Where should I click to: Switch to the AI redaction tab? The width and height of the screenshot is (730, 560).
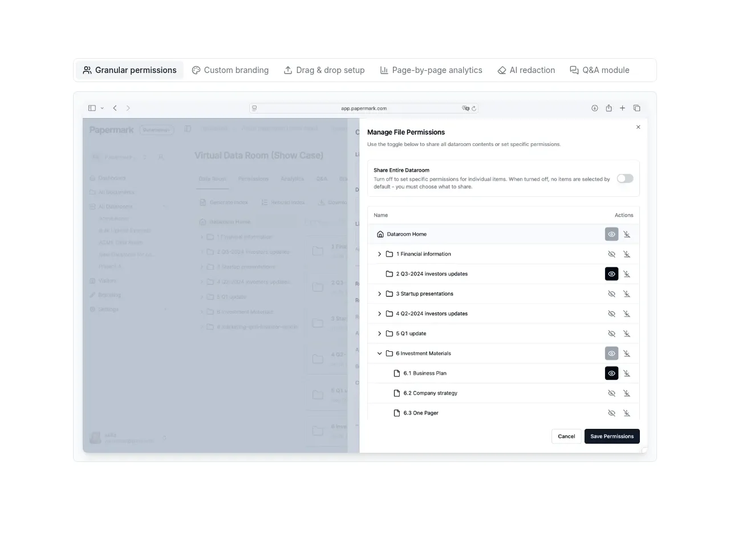526,70
